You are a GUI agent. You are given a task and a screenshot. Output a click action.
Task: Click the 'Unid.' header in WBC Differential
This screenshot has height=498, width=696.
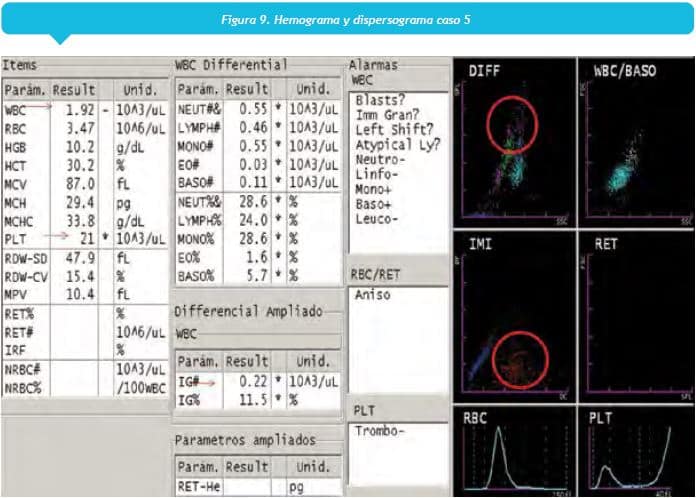pos(312,89)
